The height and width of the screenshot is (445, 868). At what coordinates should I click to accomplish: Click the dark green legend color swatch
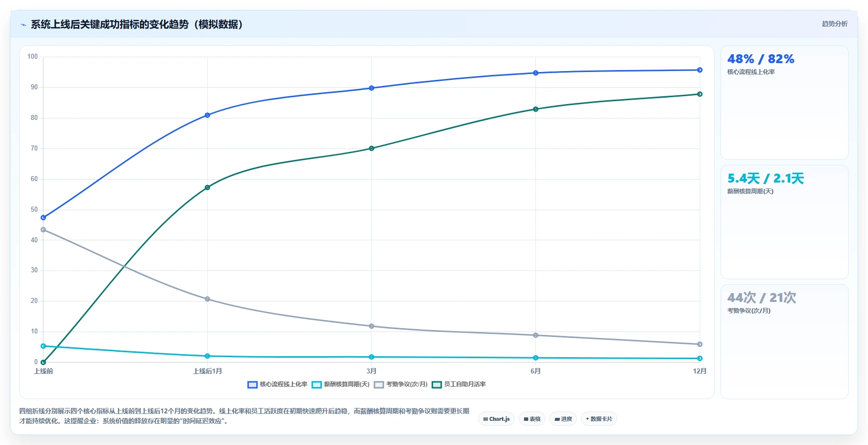pyautogui.click(x=437, y=385)
